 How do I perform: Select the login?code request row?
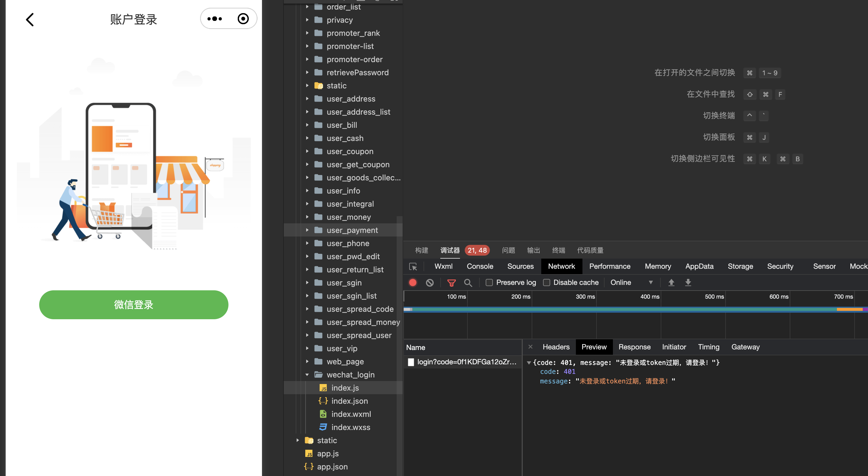coord(466,362)
